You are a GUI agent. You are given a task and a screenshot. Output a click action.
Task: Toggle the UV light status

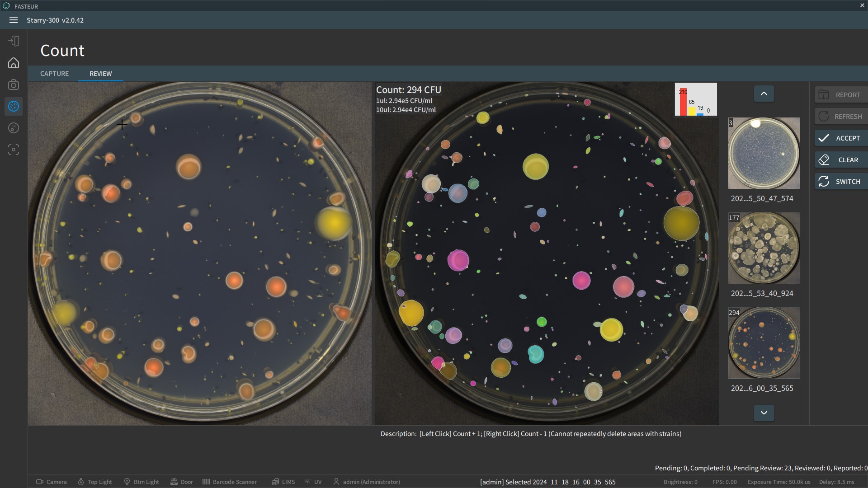[313, 482]
